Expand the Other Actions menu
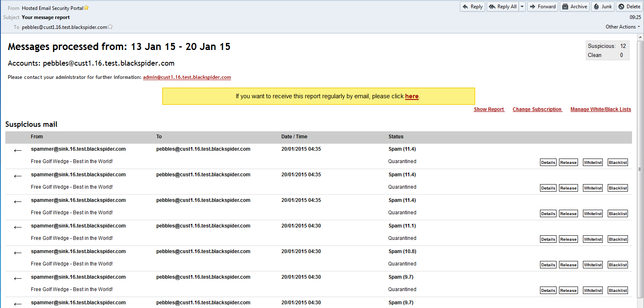This screenshot has width=644, height=308. [622, 26]
